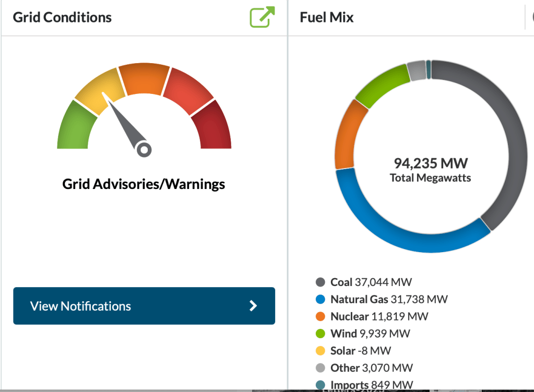Screen dimensions: 534x392
Task: Toggle Natural Gas in the legend
Action: pos(382,300)
